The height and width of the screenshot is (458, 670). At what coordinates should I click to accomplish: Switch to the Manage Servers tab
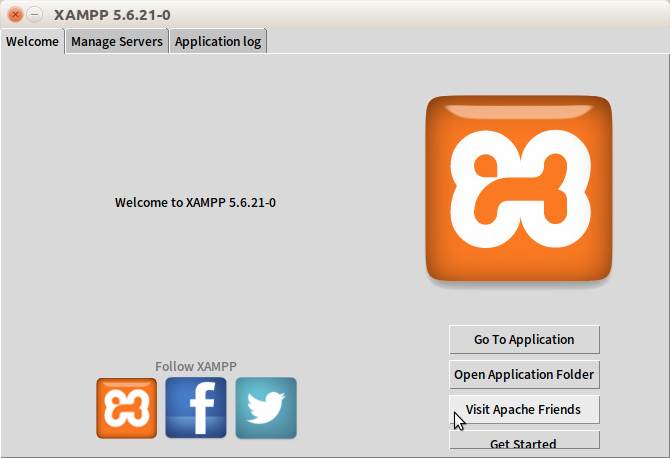117,41
